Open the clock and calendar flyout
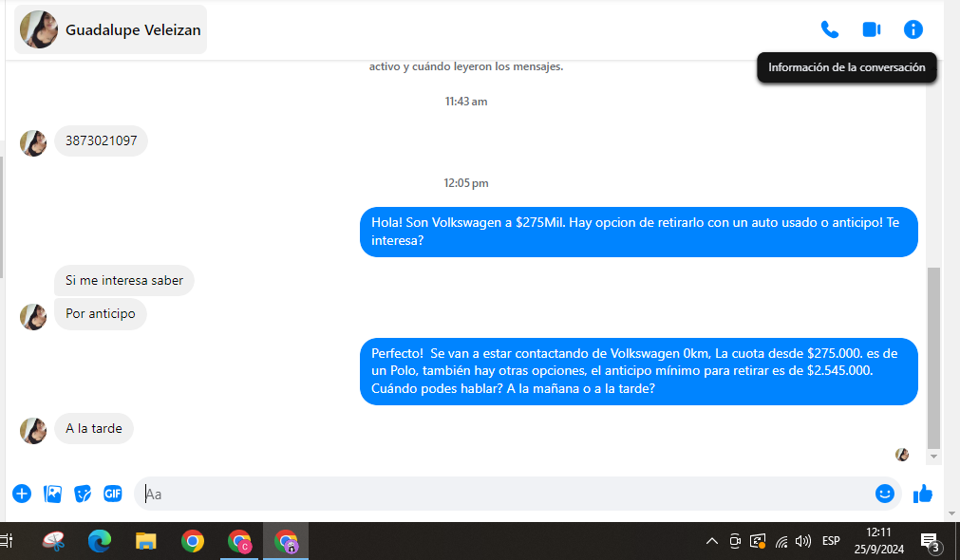960x560 pixels. click(878, 541)
